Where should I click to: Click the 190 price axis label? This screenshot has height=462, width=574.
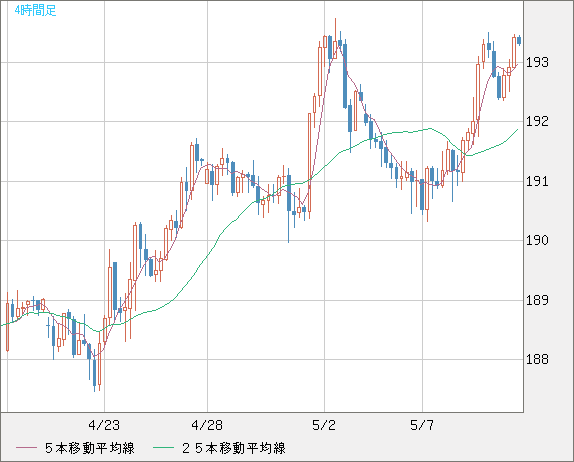pos(537,241)
